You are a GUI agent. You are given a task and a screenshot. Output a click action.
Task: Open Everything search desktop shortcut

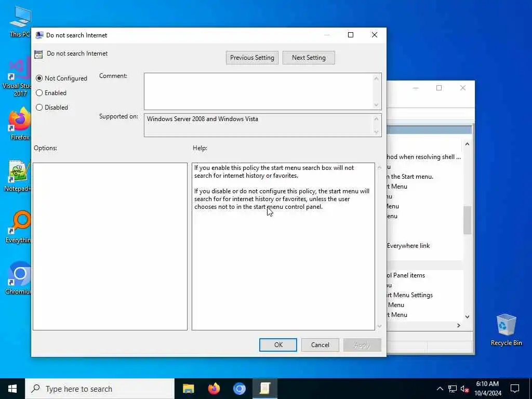18,227
